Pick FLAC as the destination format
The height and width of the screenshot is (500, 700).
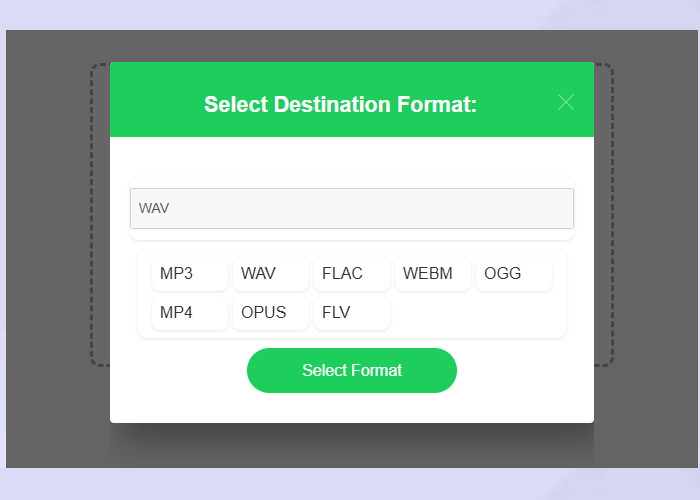(x=352, y=273)
